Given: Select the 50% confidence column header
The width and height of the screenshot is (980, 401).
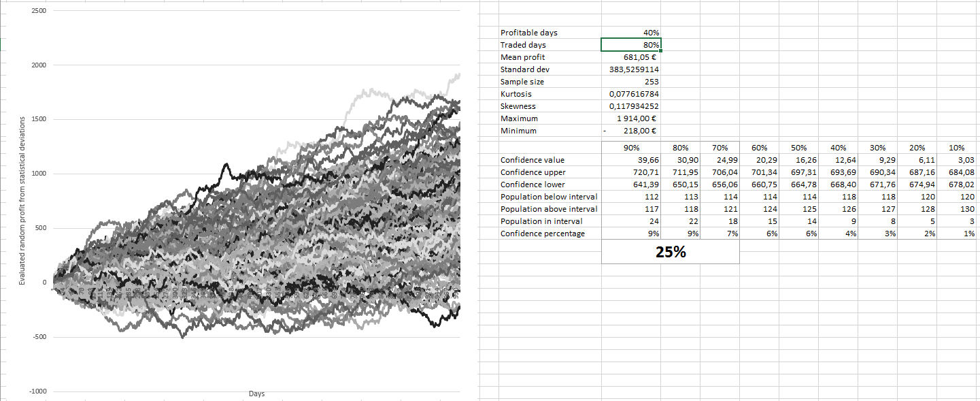Looking at the screenshot, I should 799,147.
